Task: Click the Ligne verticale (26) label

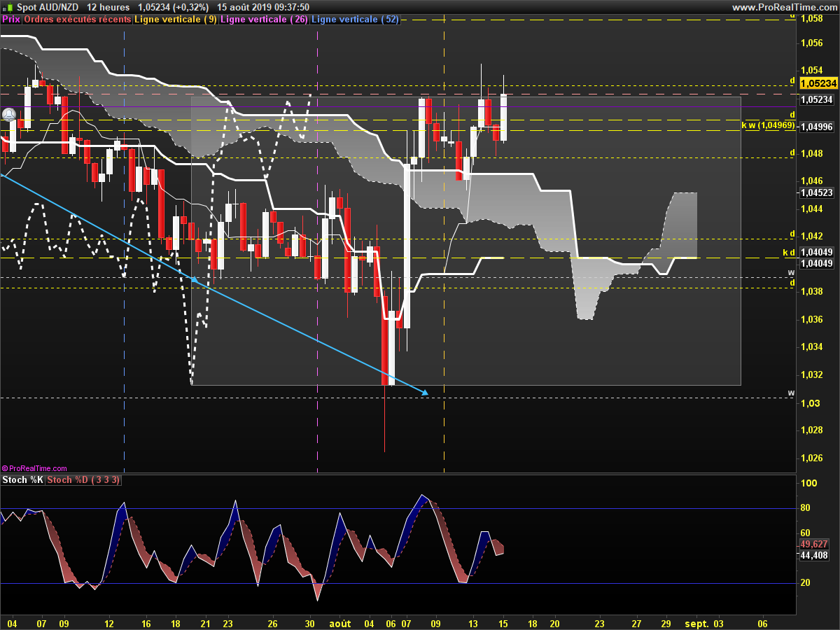Action: pyautogui.click(x=264, y=20)
